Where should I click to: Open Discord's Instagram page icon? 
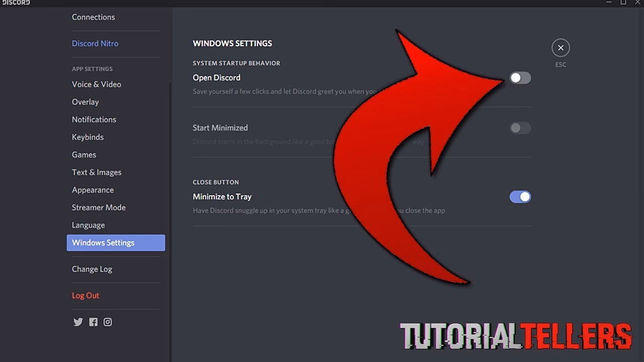pos(108,322)
